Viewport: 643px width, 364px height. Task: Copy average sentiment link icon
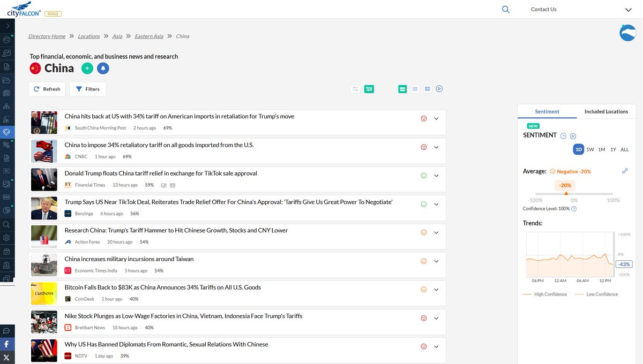[x=625, y=171]
